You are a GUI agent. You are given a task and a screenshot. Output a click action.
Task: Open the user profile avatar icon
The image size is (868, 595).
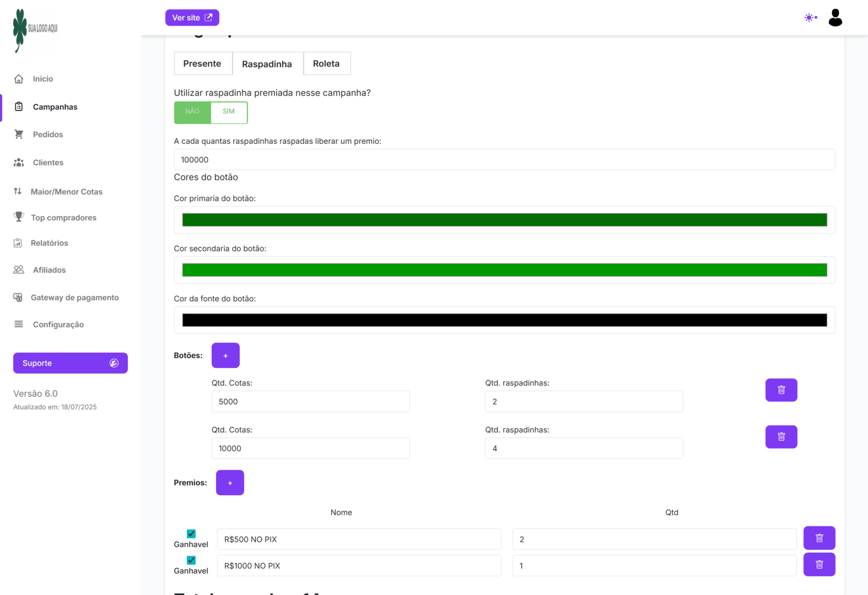835,18
